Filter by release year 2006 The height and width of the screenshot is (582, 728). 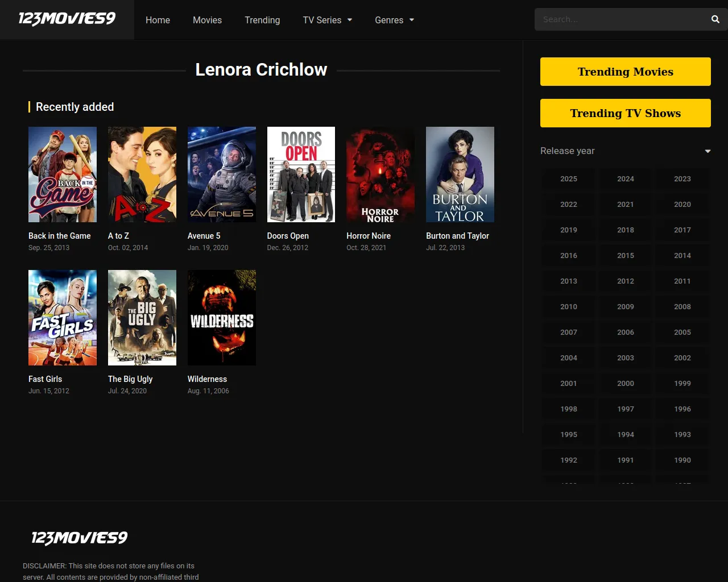click(626, 332)
